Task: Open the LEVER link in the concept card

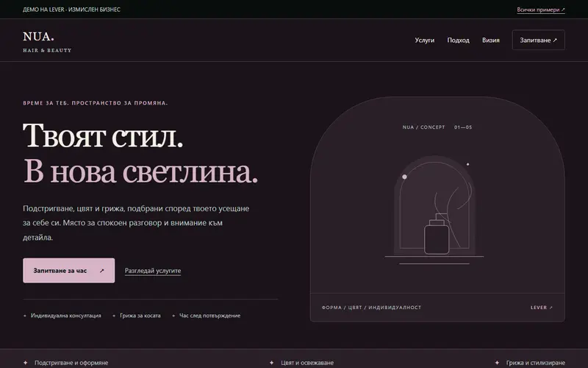Action: pos(542,308)
